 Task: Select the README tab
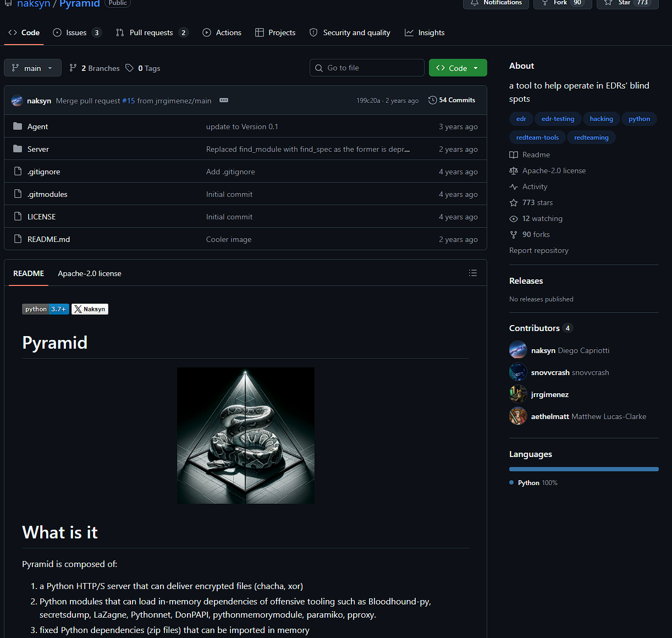(x=29, y=273)
